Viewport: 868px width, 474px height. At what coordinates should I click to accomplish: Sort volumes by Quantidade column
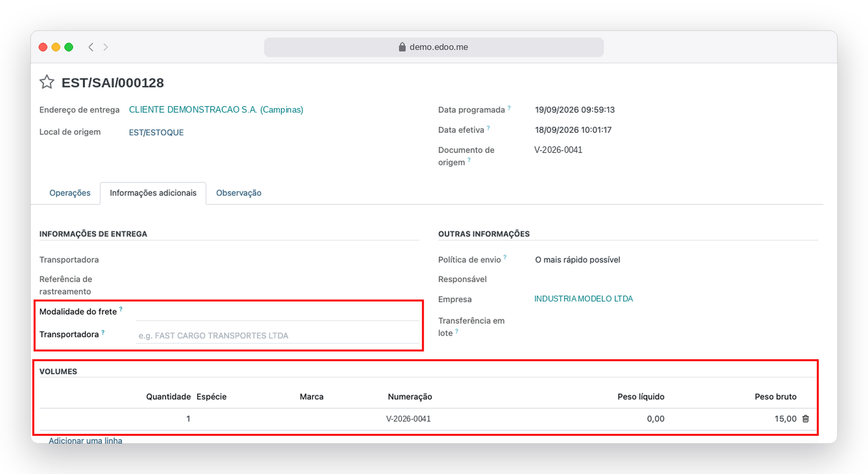[x=168, y=397]
